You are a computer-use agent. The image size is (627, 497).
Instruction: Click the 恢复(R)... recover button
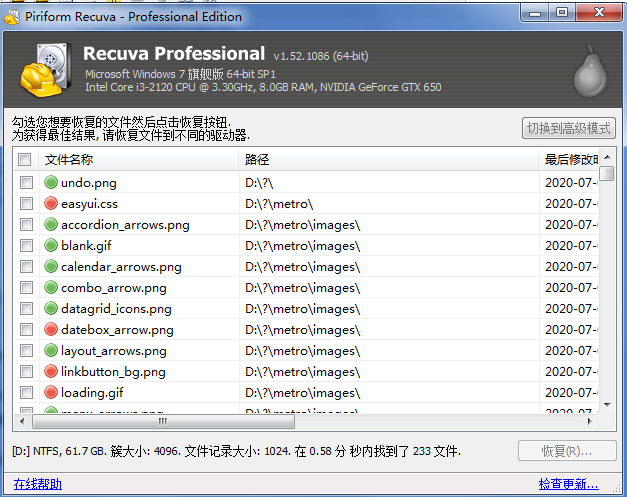567,451
